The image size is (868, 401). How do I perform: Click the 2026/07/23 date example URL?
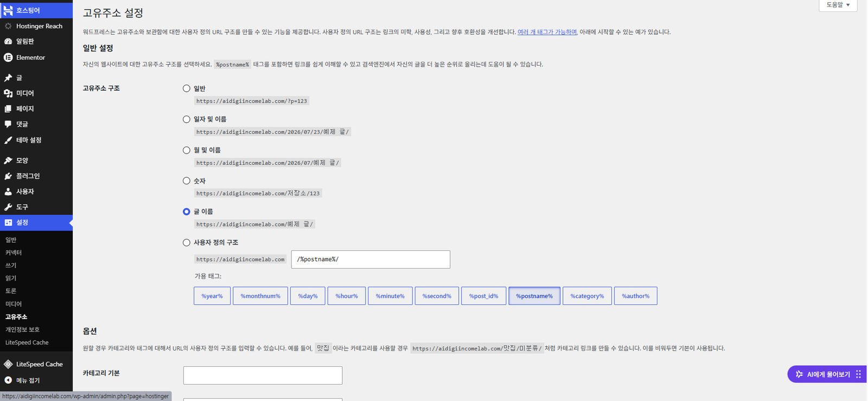coord(272,132)
